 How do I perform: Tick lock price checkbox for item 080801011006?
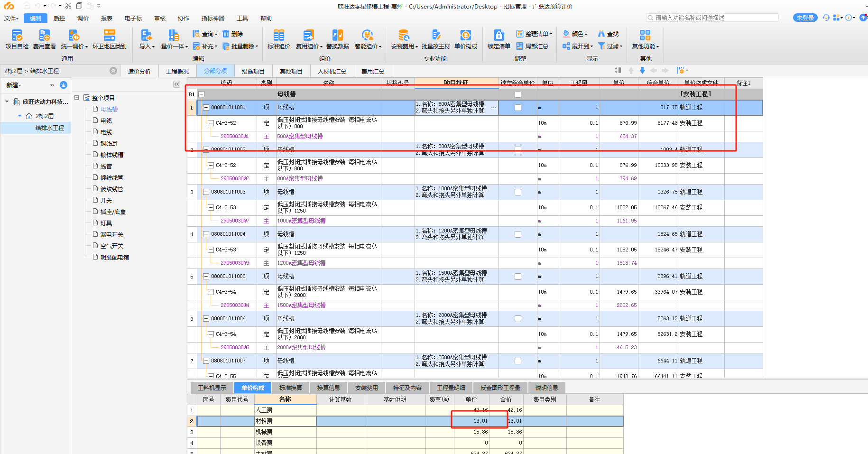click(518, 319)
